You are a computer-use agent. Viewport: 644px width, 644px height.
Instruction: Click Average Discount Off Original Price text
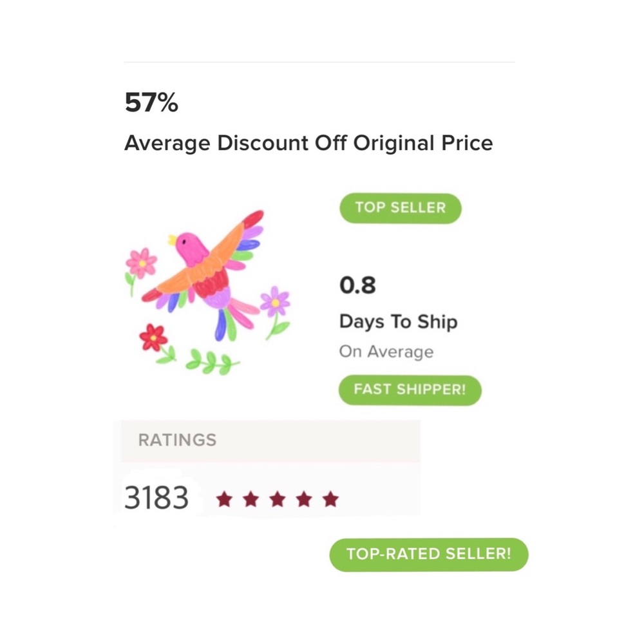click(x=308, y=144)
